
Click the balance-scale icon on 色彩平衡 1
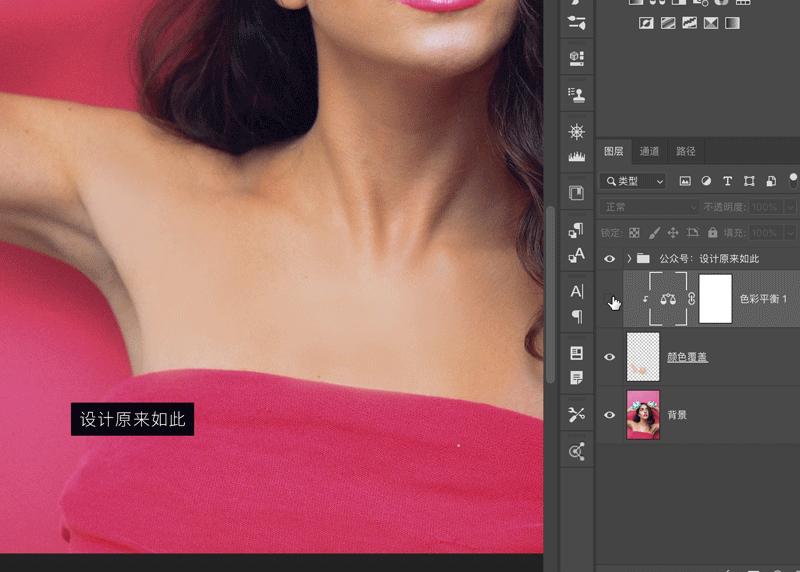[668, 299]
